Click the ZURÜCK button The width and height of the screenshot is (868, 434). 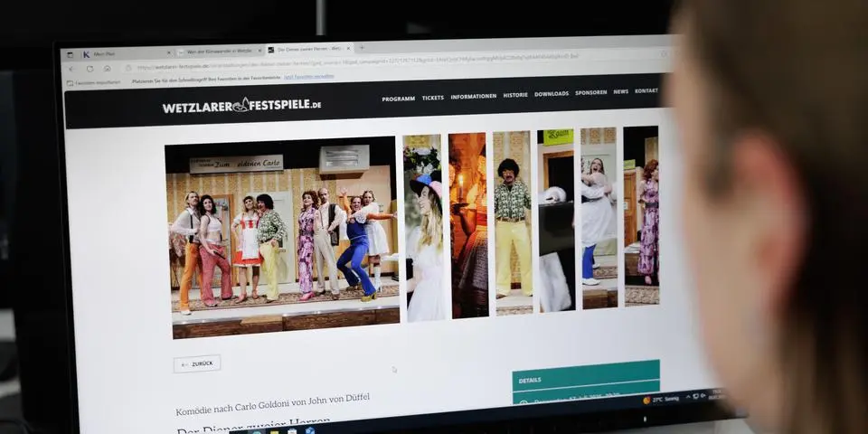pos(197,363)
